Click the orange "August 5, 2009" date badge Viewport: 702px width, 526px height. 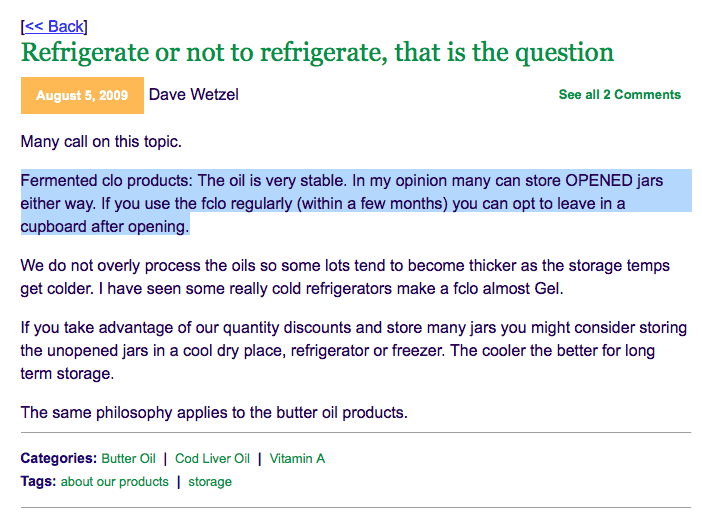(x=82, y=96)
